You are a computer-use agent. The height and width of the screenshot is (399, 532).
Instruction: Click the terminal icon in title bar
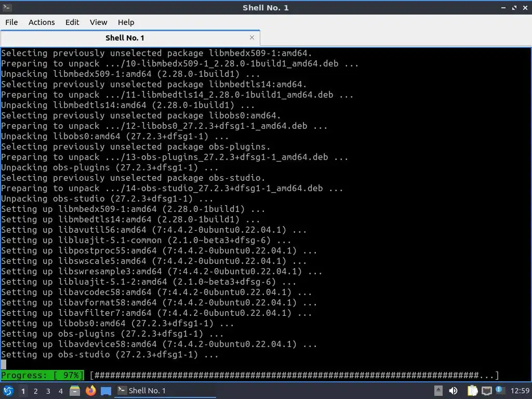click(x=6, y=7)
